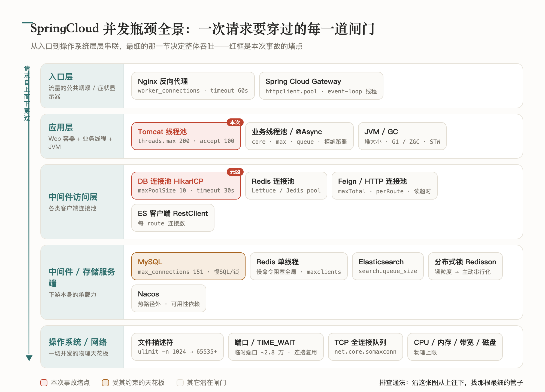Click the text 物理上限
The height and width of the screenshot is (392, 545).
(425, 353)
